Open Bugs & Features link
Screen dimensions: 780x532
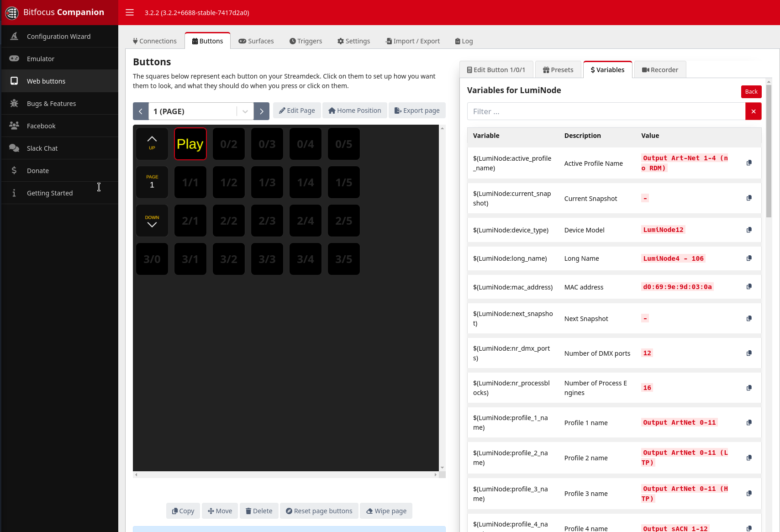point(51,104)
